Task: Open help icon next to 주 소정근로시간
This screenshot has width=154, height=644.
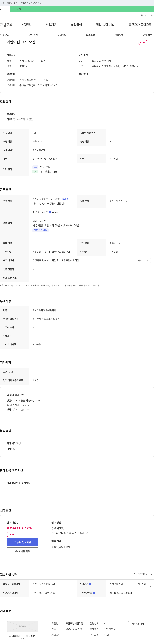Action: [50, 212]
